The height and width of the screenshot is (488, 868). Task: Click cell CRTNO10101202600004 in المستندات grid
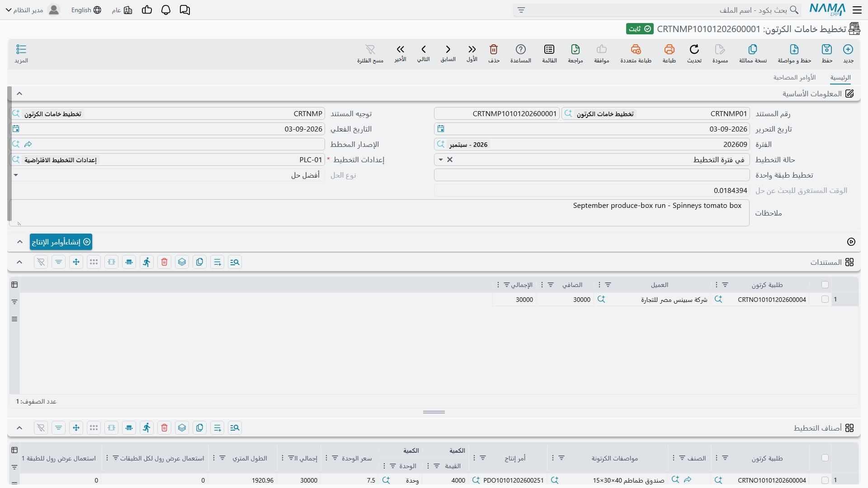pyautogui.click(x=772, y=300)
